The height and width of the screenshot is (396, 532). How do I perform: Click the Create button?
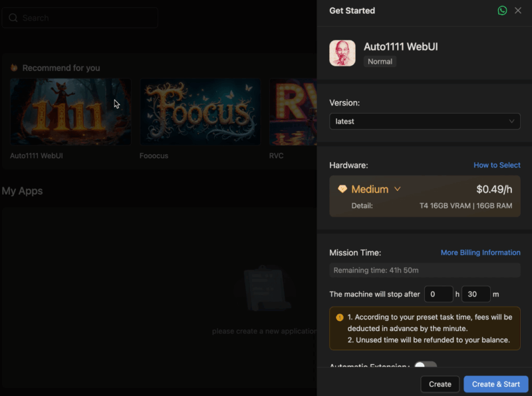(440, 384)
